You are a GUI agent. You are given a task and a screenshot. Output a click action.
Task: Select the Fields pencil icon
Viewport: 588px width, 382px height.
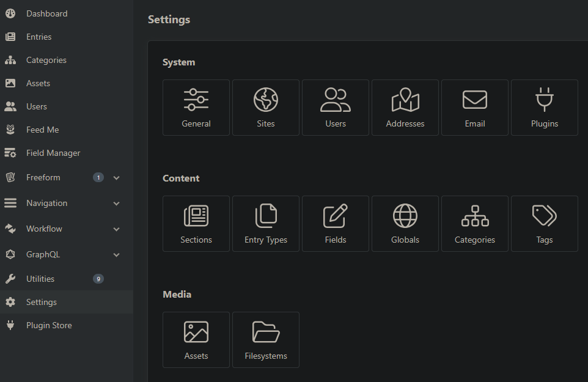coord(335,215)
